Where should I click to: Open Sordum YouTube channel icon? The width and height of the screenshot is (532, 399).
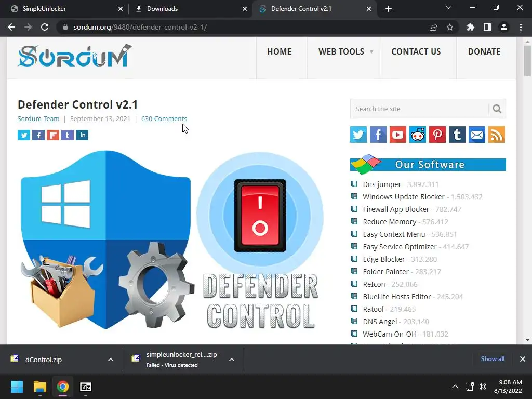(x=397, y=135)
